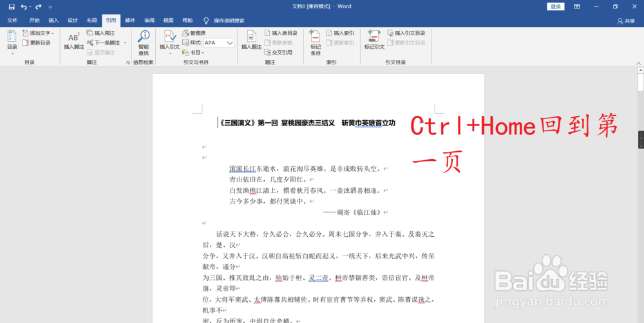Viewport: 644px width, 323px height.
Task: Click 插入表目录 insert table of figures
Action: pyautogui.click(x=281, y=33)
